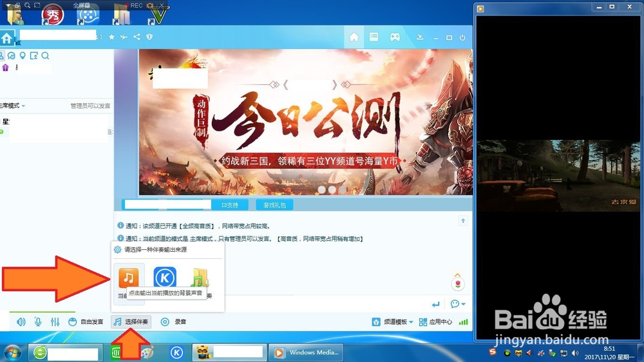Click the gear icon in accompaniment popup
The image size is (644, 362).
point(117,249)
